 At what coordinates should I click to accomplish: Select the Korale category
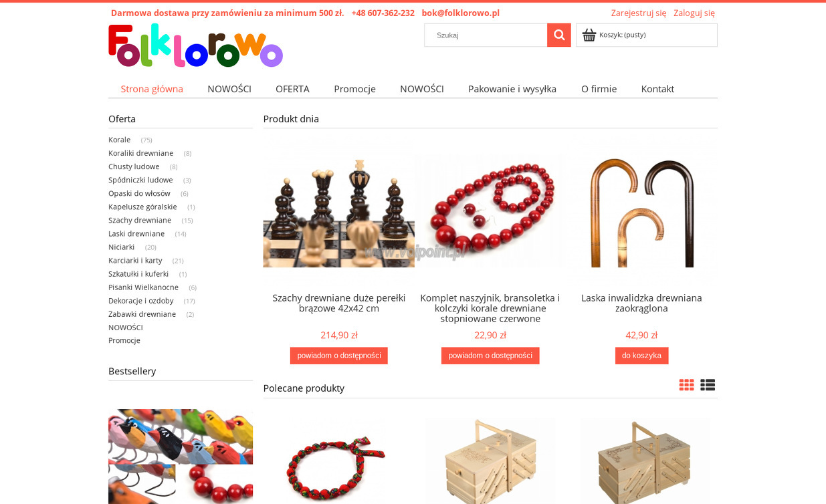pyautogui.click(x=120, y=140)
